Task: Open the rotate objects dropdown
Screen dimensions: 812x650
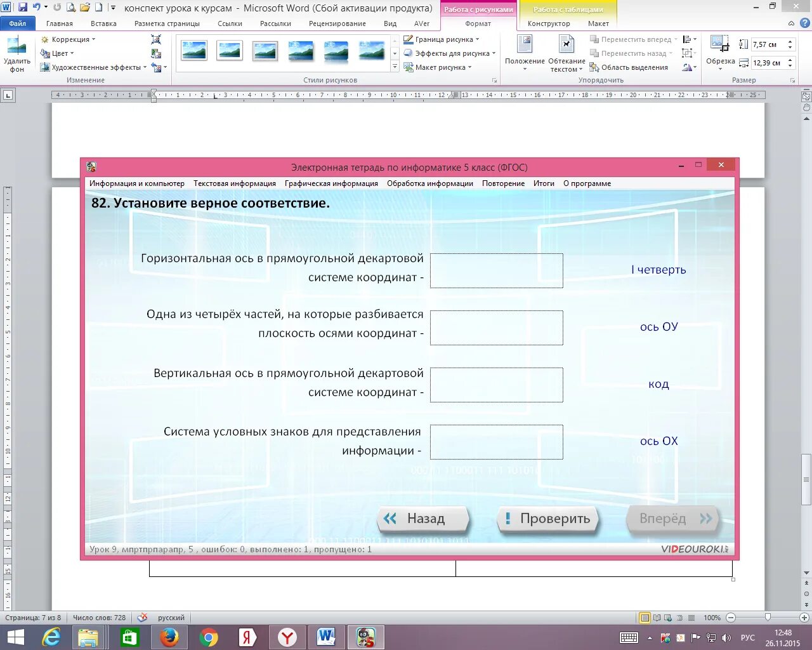Action: (690, 67)
